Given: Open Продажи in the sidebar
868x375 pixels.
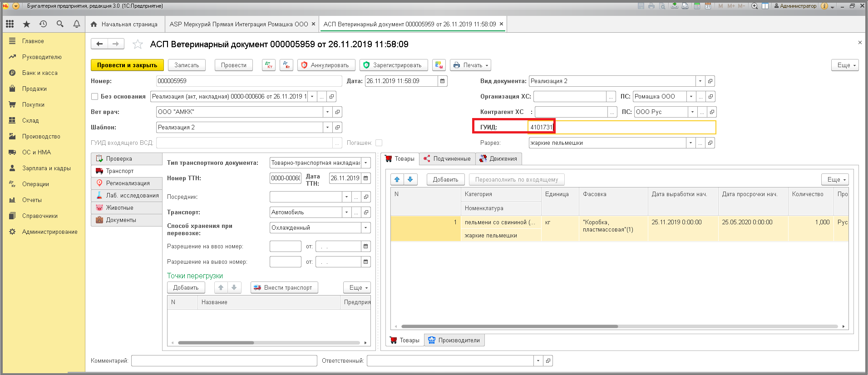Looking at the screenshot, I should click(35, 89).
